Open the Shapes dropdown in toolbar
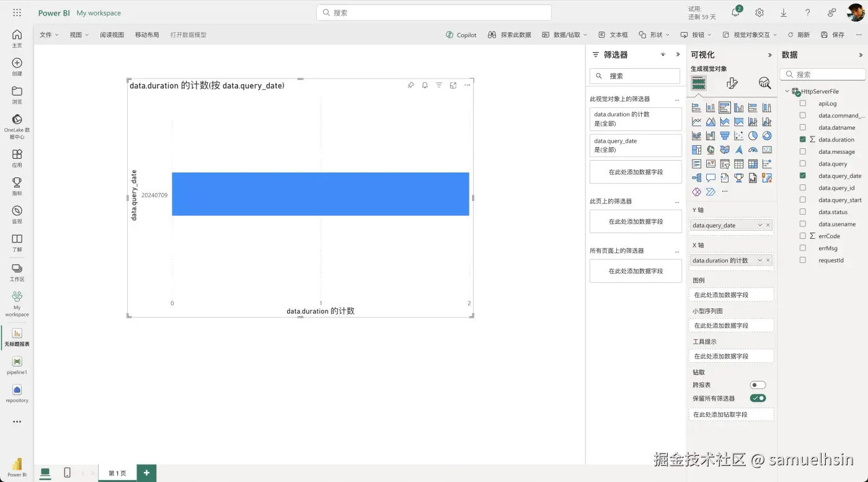Image resolution: width=868 pixels, height=482 pixels. [655, 35]
